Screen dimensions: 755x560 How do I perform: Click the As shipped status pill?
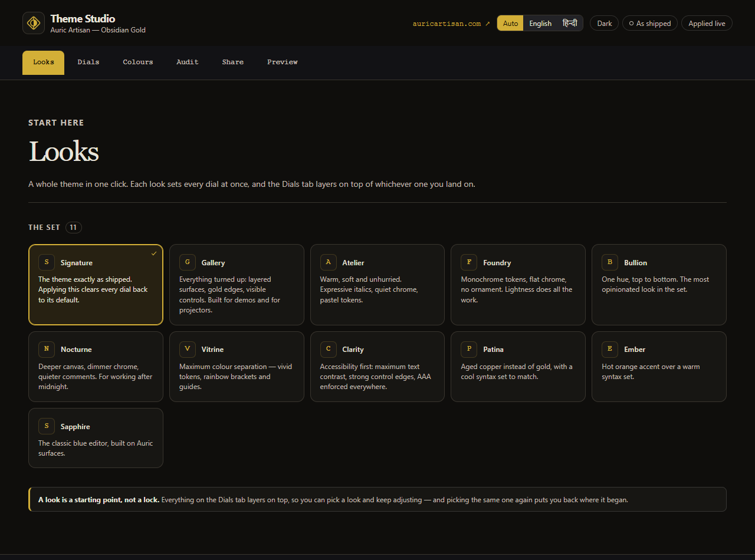(x=650, y=23)
